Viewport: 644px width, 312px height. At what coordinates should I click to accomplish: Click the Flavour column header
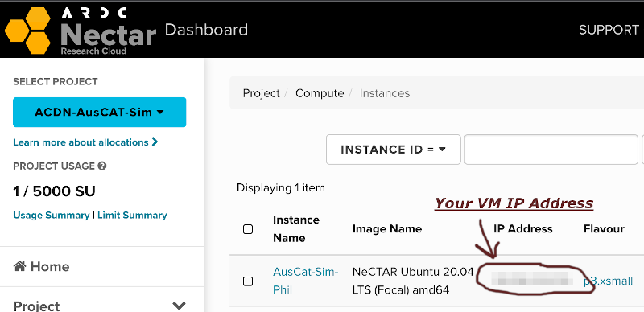click(604, 228)
